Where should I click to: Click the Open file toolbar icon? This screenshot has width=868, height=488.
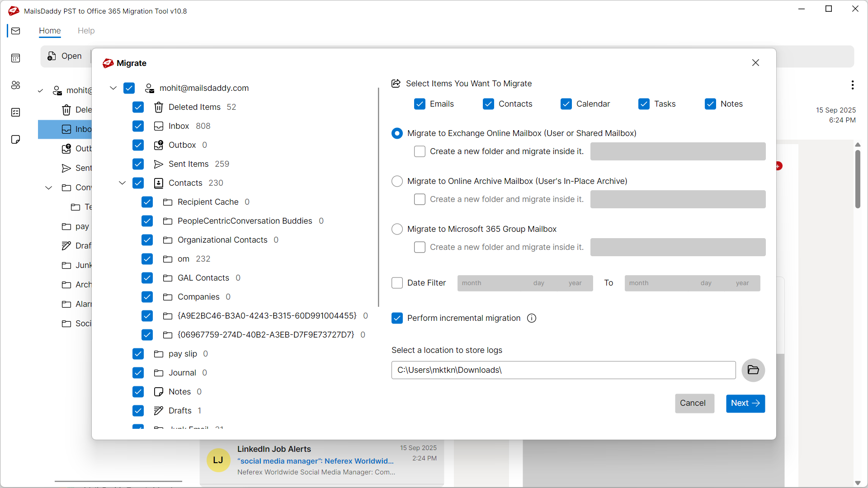[x=52, y=56]
